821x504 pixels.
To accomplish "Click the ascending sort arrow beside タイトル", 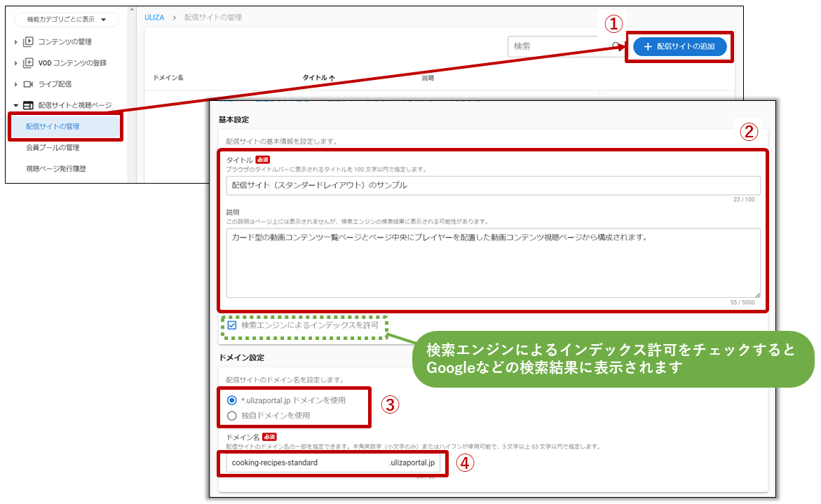I will point(332,78).
